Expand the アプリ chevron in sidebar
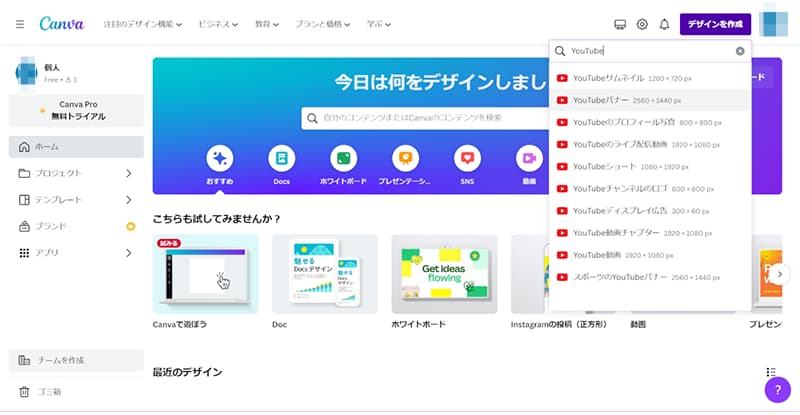800x415 pixels. pos(129,253)
